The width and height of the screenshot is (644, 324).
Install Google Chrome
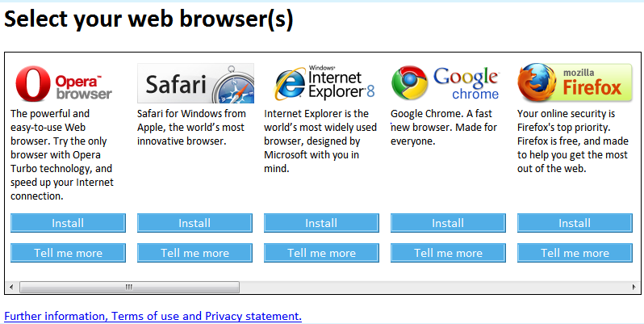[448, 223]
